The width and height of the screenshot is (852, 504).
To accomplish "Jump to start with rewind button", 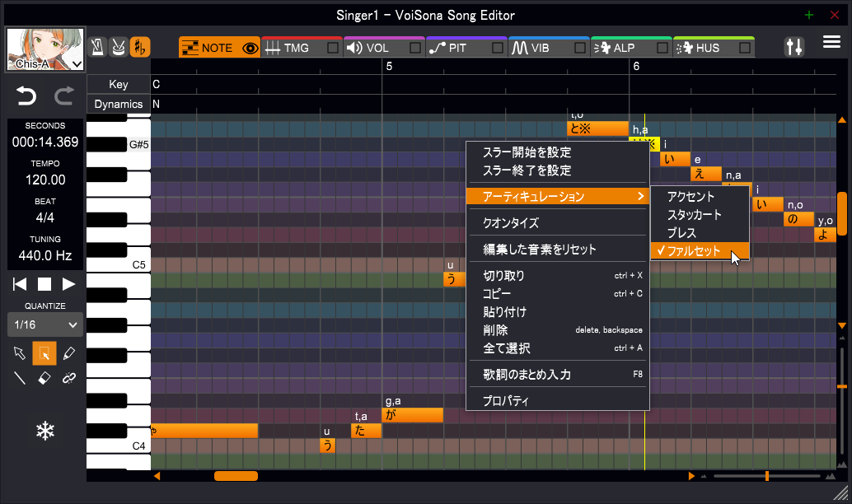I will click(20, 284).
